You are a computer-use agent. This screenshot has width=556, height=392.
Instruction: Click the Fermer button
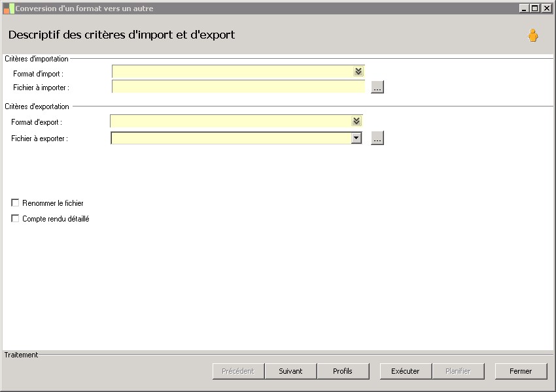pyautogui.click(x=521, y=371)
